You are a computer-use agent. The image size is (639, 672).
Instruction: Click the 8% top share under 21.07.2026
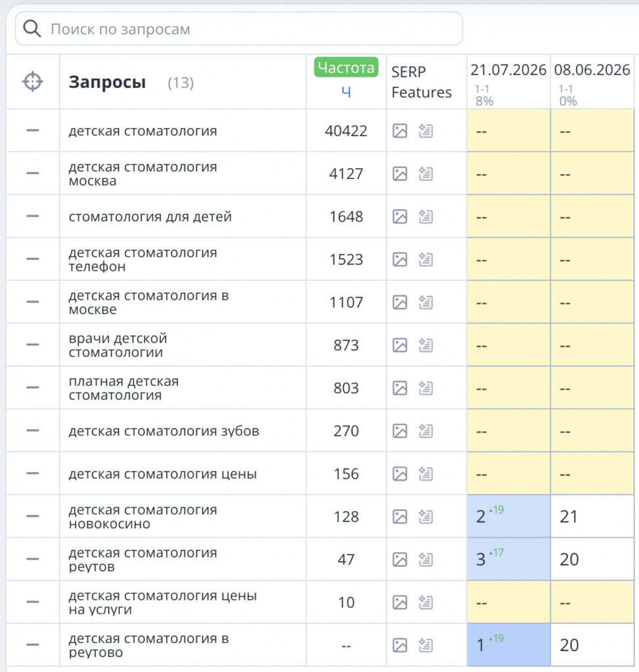click(x=484, y=101)
